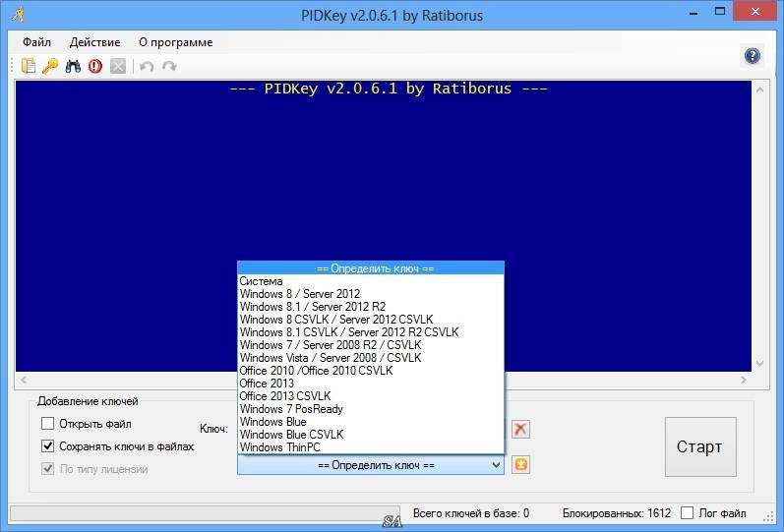Choose Windows 8 / Server 2012

click(x=371, y=294)
